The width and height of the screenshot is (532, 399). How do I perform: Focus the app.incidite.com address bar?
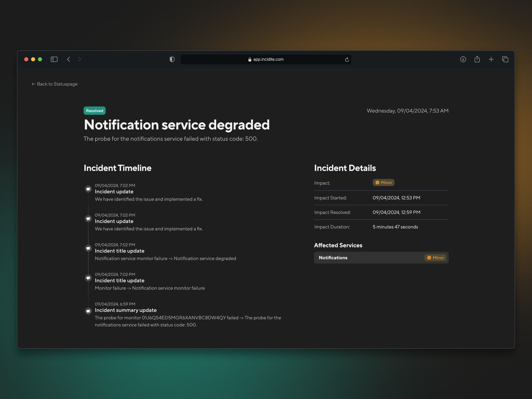(266, 59)
